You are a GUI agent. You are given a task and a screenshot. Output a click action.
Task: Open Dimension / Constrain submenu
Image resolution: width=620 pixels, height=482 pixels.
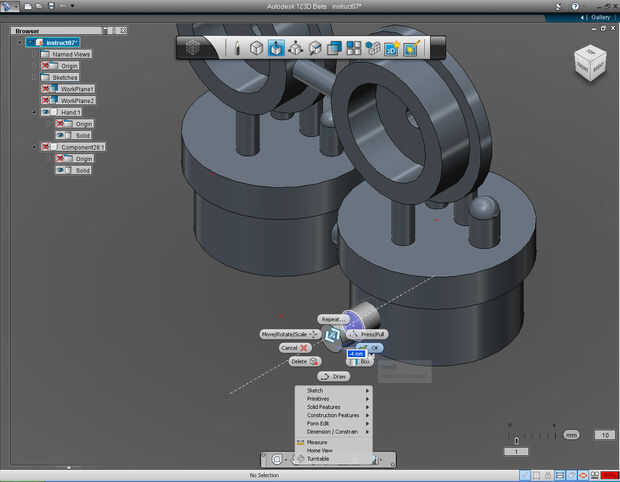pyautogui.click(x=333, y=432)
